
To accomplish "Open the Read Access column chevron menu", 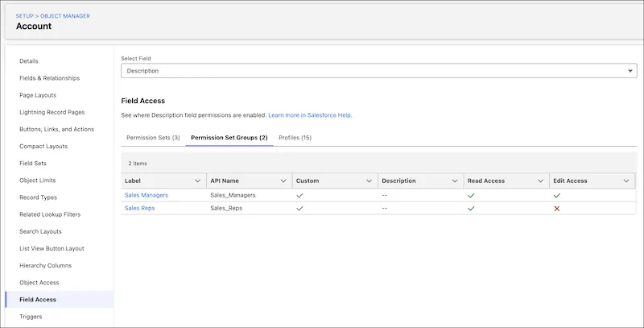I will click(540, 181).
